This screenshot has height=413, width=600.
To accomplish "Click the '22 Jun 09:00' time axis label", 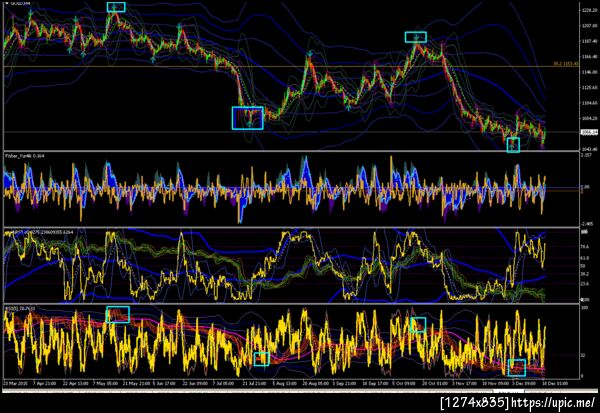I will (x=194, y=383).
